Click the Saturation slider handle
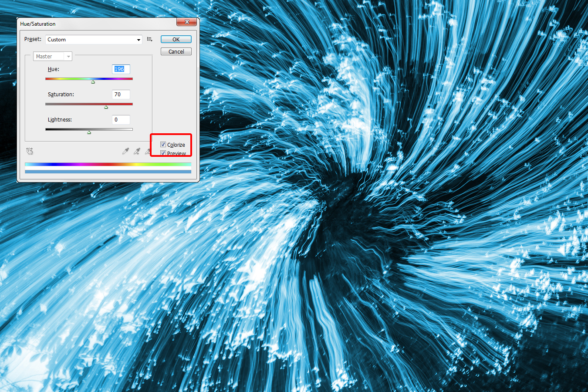Image resolution: width=588 pixels, height=392 pixels. [x=106, y=107]
